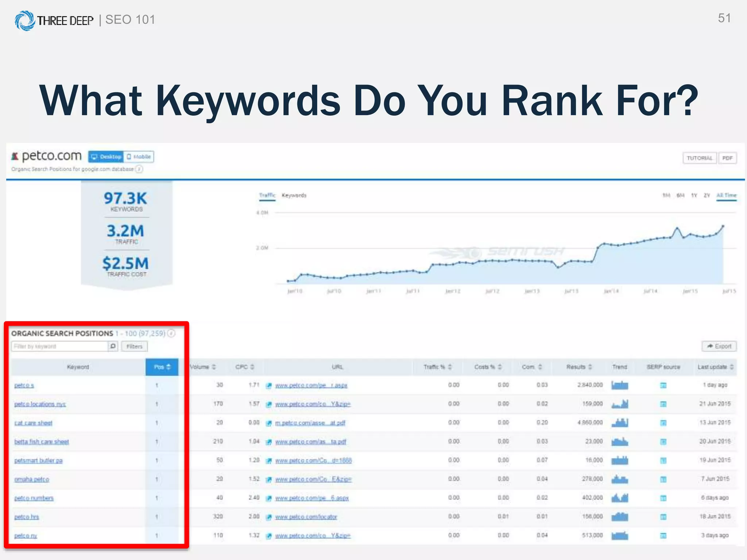
Task: Open keyword link petco hrs
Action: tap(27, 517)
